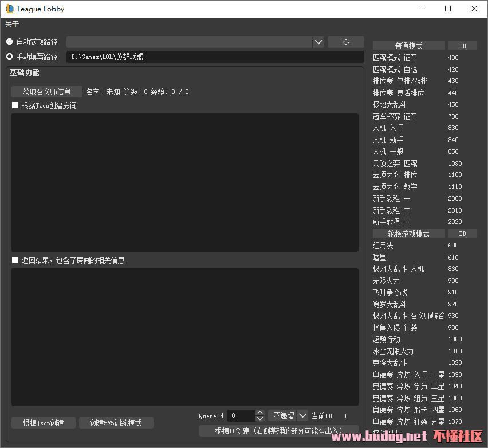Viewport: 488px width, 448px height.
Task: Click the 根据ID创建 button
Action: click(x=279, y=431)
